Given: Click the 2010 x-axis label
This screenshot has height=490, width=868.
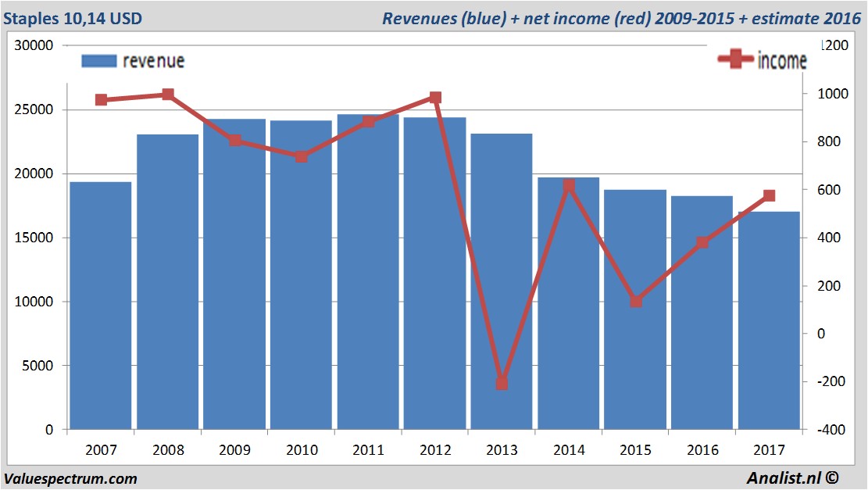Looking at the screenshot, I should (302, 449).
